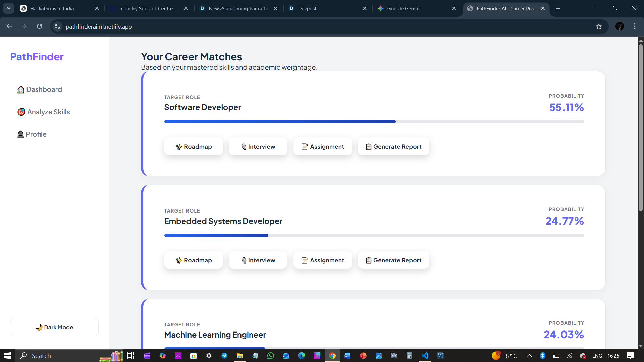Expand the tab search dropdown arrow
The height and width of the screenshot is (362, 644).
pos(9,8)
